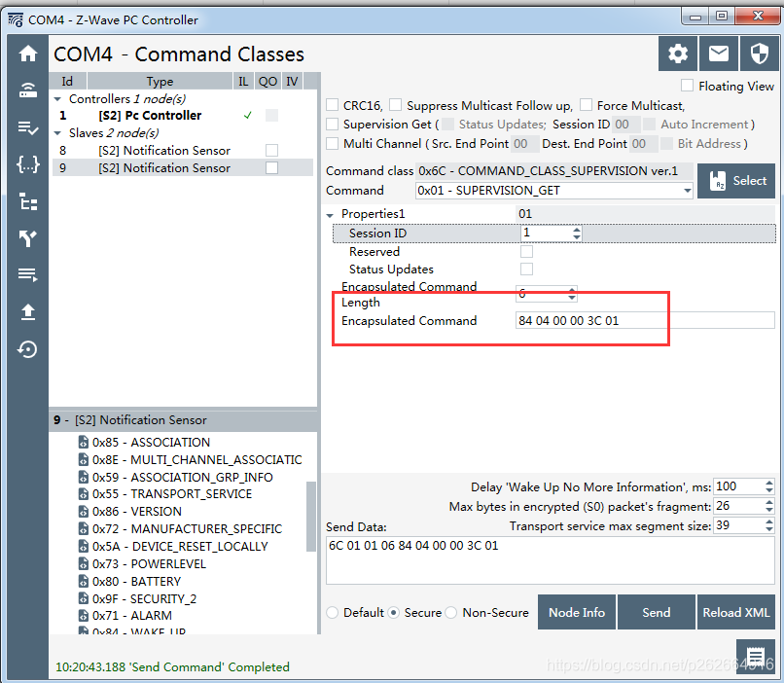Check the Status Updates property box

[526, 269]
